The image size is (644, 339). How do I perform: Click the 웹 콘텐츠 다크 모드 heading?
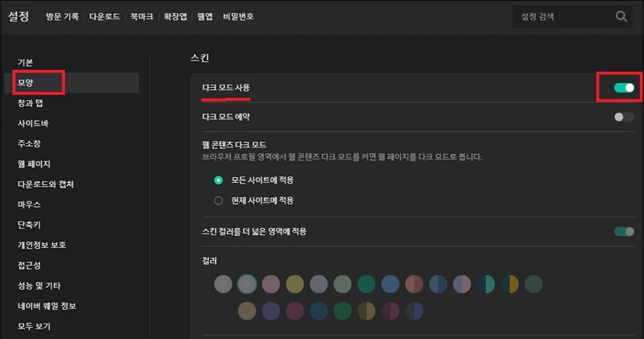point(234,145)
